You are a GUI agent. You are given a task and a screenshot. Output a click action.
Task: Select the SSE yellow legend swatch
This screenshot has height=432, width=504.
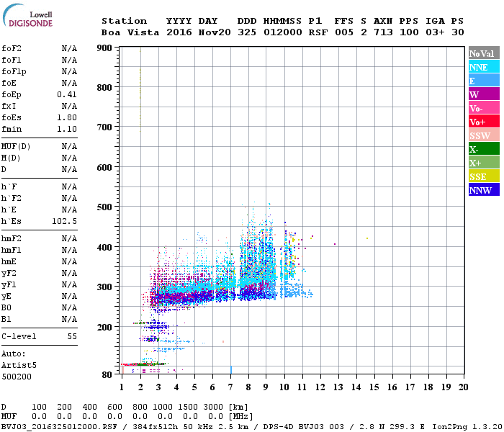tap(484, 176)
